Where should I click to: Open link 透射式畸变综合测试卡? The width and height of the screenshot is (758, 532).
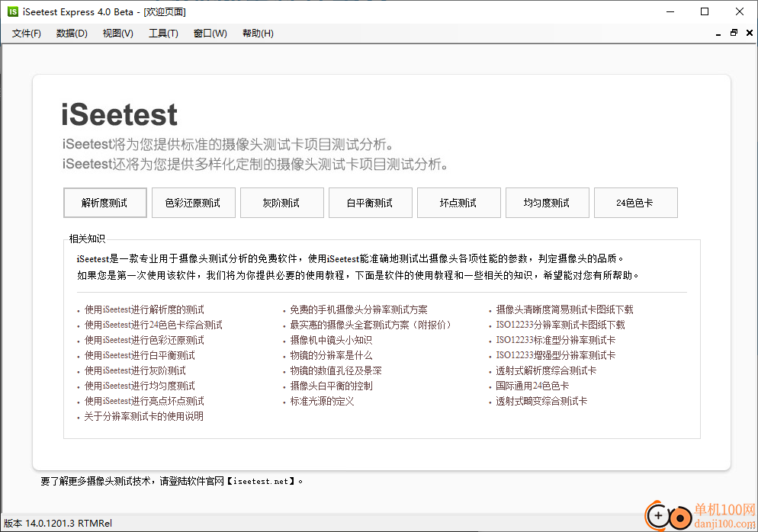coord(541,401)
